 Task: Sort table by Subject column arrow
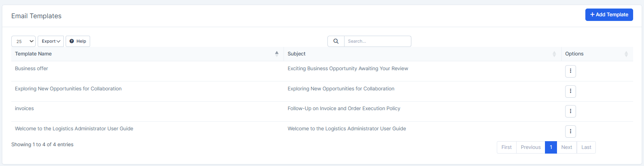click(554, 54)
